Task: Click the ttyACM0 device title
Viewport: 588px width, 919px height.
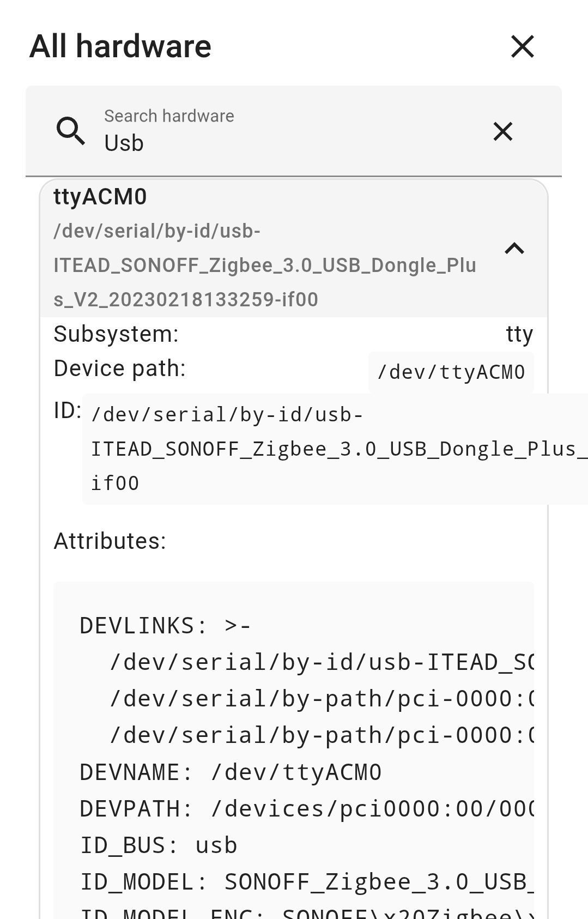Action: pos(100,197)
